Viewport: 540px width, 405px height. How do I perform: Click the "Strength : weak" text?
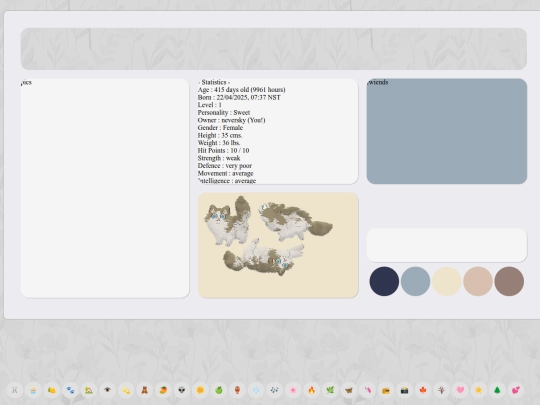click(x=219, y=158)
